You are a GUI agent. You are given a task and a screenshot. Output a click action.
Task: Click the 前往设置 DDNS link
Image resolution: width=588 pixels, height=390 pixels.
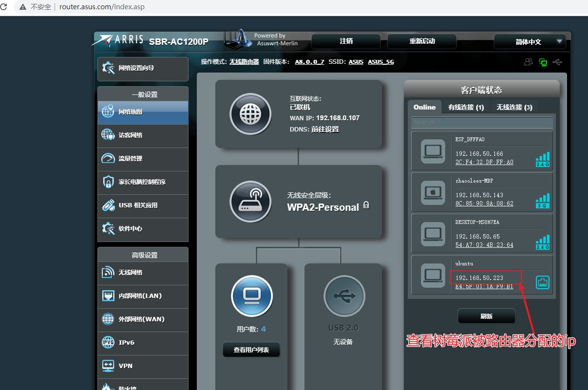(x=325, y=130)
